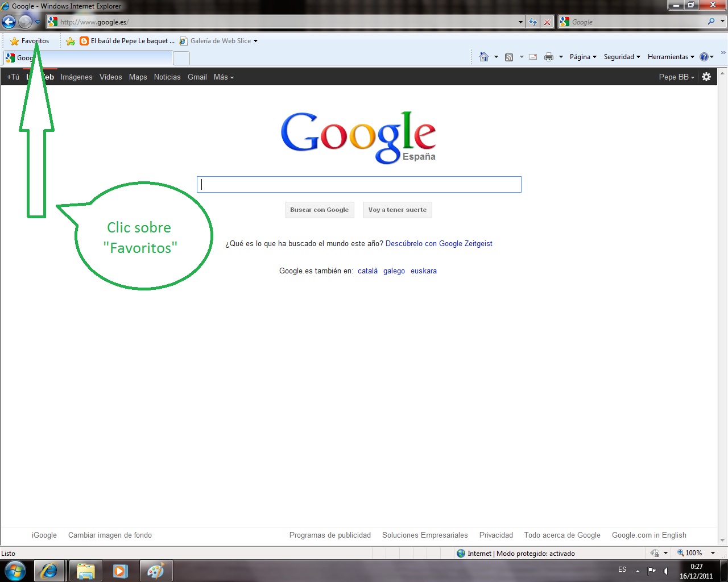Click the Google España logo

click(358, 138)
